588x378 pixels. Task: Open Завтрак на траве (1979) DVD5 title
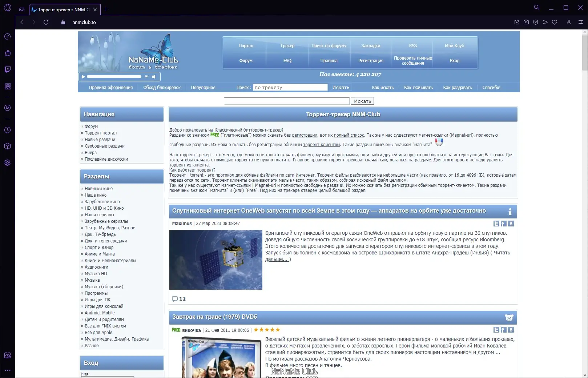tap(214, 317)
